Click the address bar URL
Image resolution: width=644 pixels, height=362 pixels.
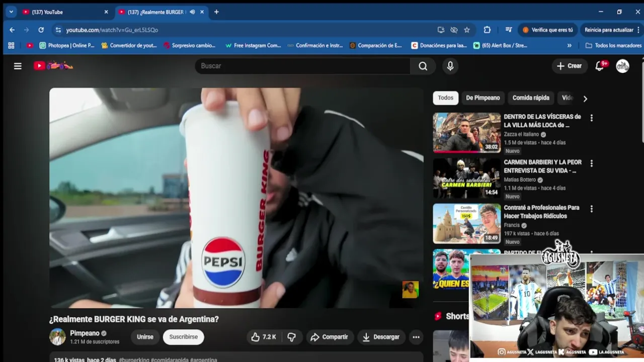coord(112,30)
